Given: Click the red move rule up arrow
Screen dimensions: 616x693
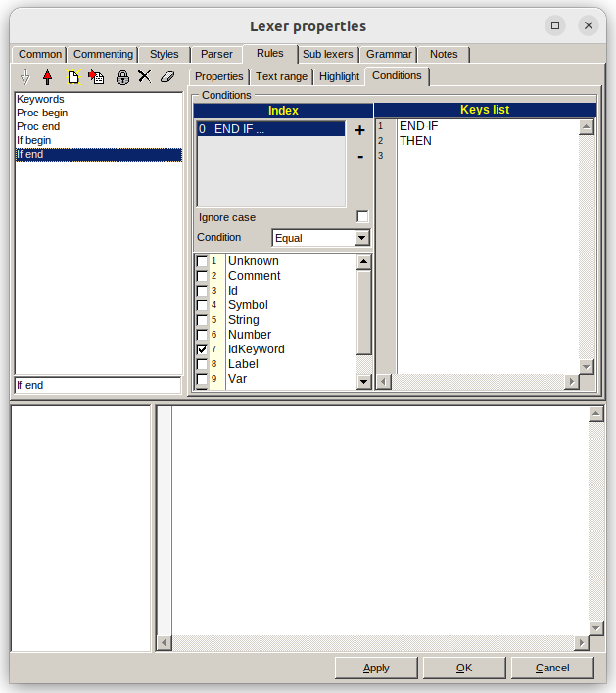Looking at the screenshot, I should [x=47, y=76].
